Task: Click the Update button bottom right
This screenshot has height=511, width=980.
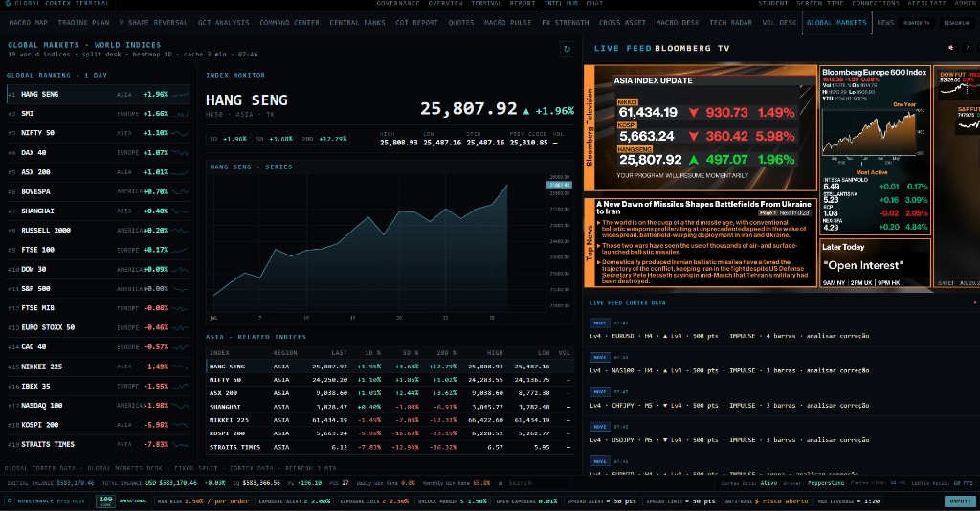Action: (x=960, y=501)
